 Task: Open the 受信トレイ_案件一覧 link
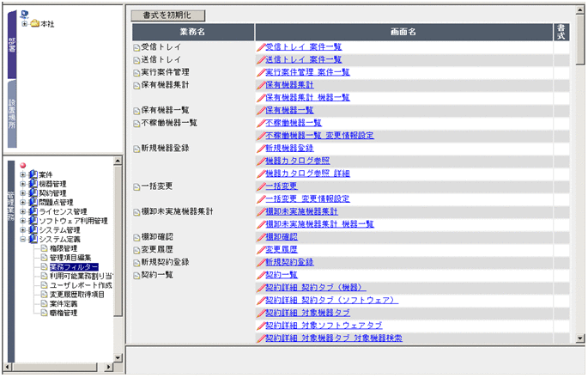point(303,47)
